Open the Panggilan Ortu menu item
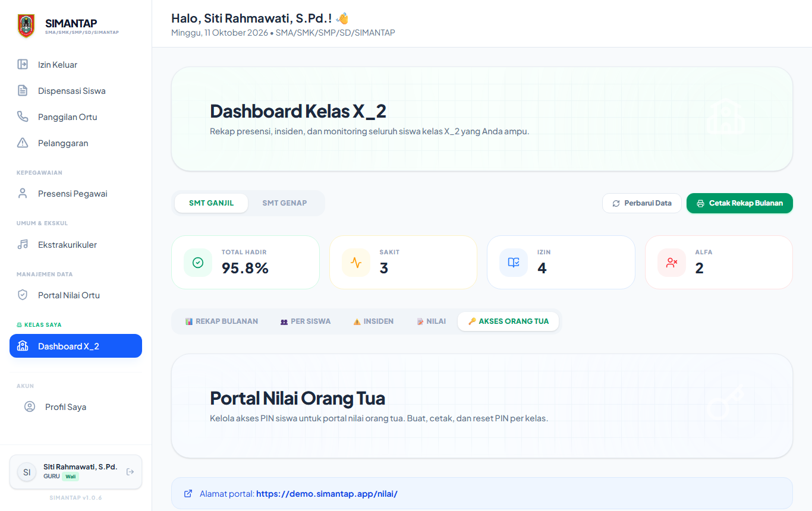 [x=75, y=117]
